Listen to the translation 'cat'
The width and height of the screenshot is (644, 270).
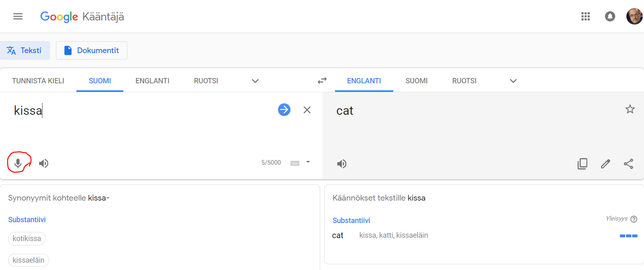click(342, 164)
